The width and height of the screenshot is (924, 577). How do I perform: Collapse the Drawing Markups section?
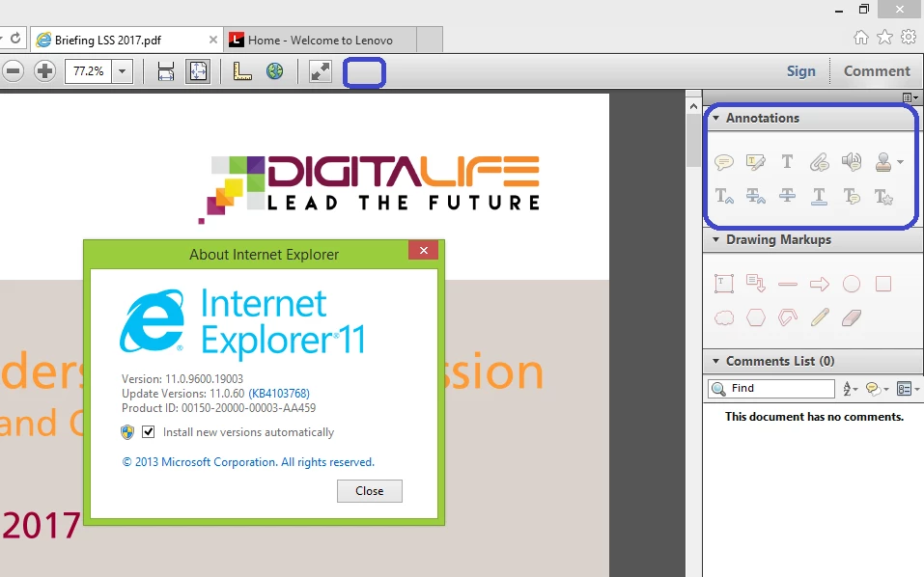pos(716,239)
